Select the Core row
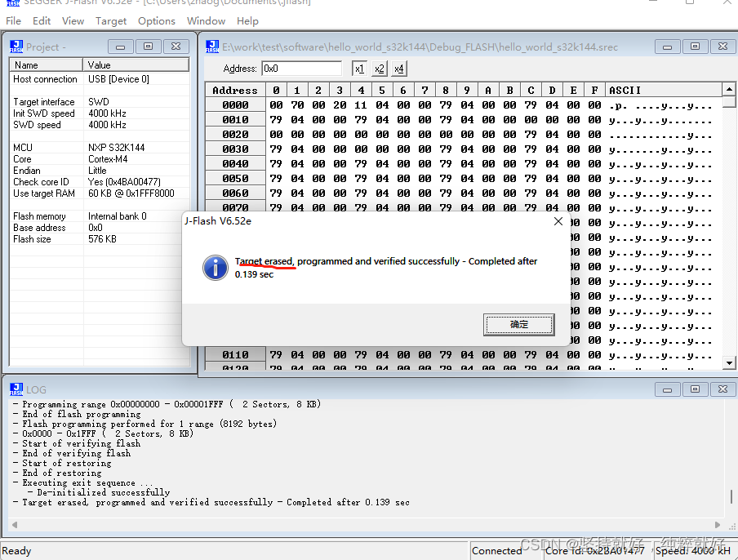738x560 pixels. pos(100,159)
